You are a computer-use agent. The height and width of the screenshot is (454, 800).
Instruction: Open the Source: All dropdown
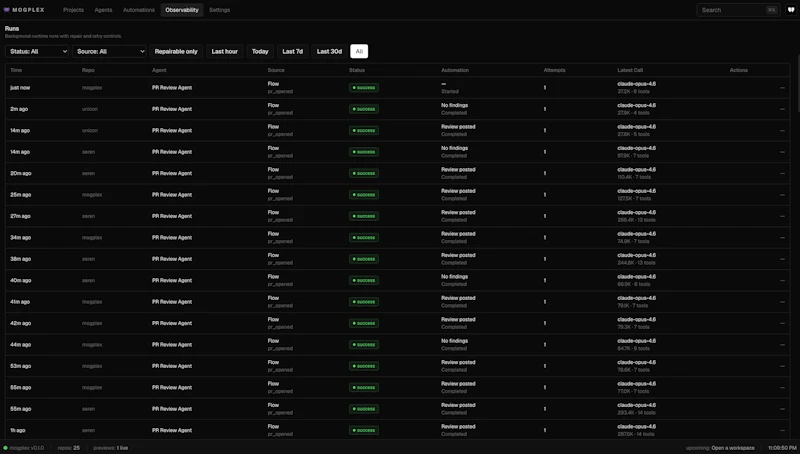109,52
